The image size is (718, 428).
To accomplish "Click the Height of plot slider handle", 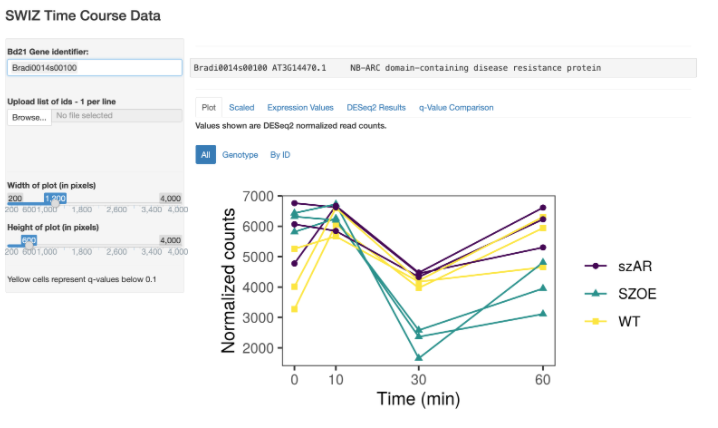I will pyautogui.click(x=29, y=245).
